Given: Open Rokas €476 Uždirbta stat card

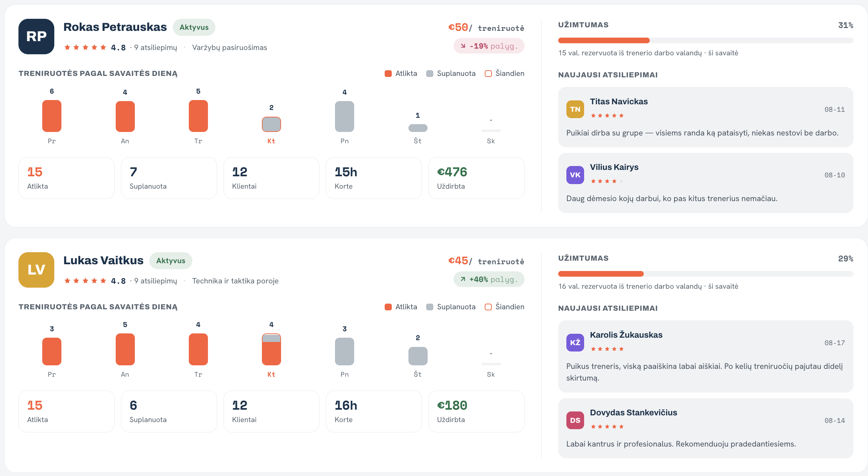Looking at the screenshot, I should 476,178.
